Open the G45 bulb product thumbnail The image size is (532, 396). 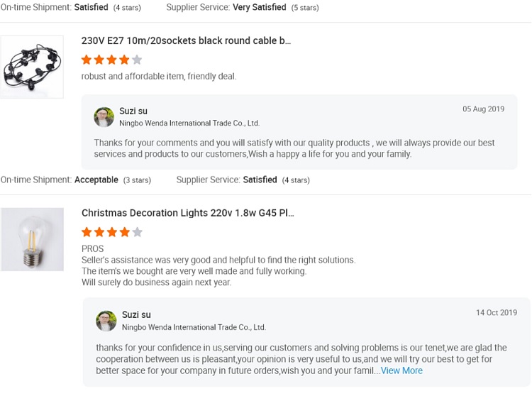point(32,239)
